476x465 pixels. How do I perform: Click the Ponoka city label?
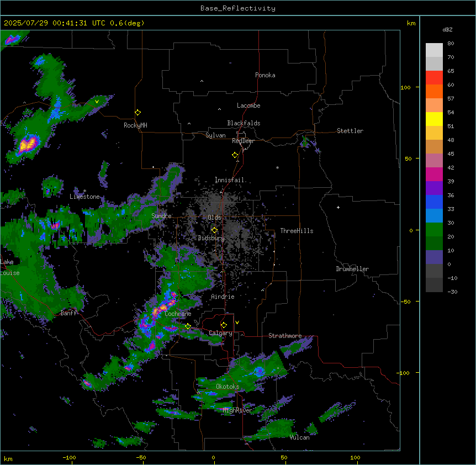point(265,75)
